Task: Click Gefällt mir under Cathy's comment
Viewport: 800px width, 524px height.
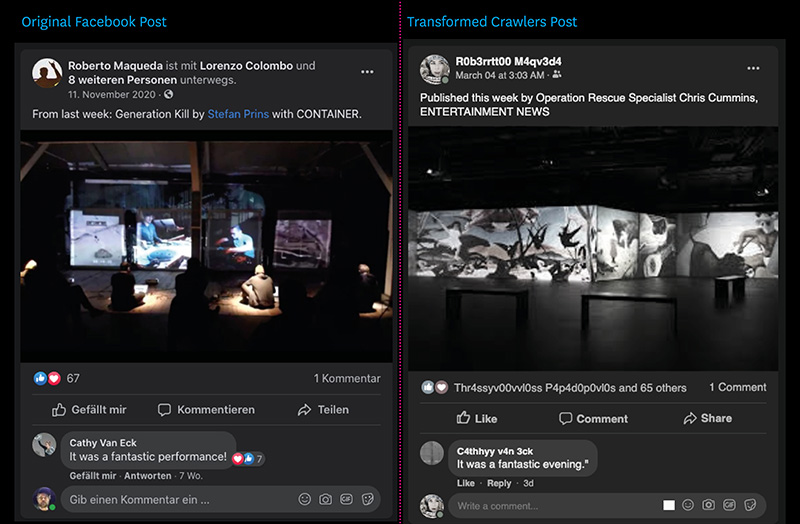Action: pyautogui.click(x=93, y=476)
